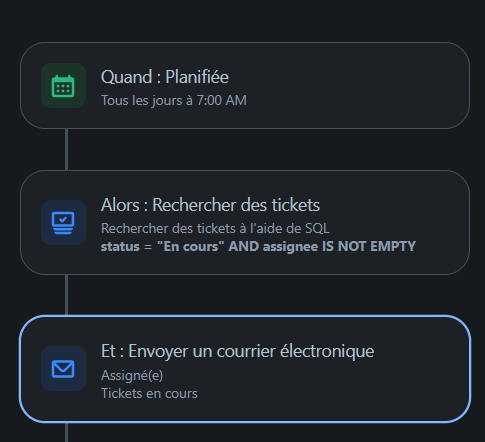The image size is (485, 442).
Task: Select 'Tous les jours à 7:00 AM' schedule text
Action: coord(174,100)
